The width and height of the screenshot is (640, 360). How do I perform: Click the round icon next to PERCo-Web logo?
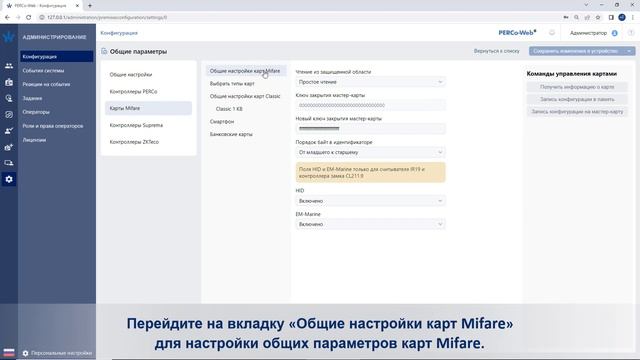(552, 33)
